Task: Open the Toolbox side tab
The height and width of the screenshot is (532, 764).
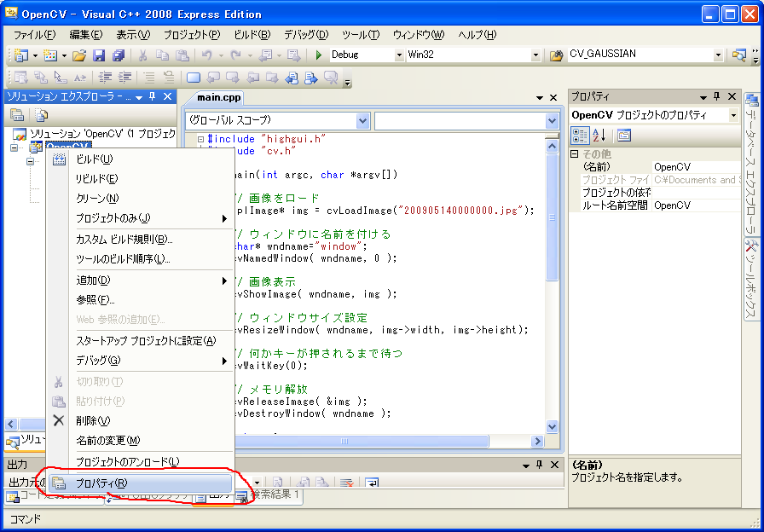Action: (x=751, y=280)
